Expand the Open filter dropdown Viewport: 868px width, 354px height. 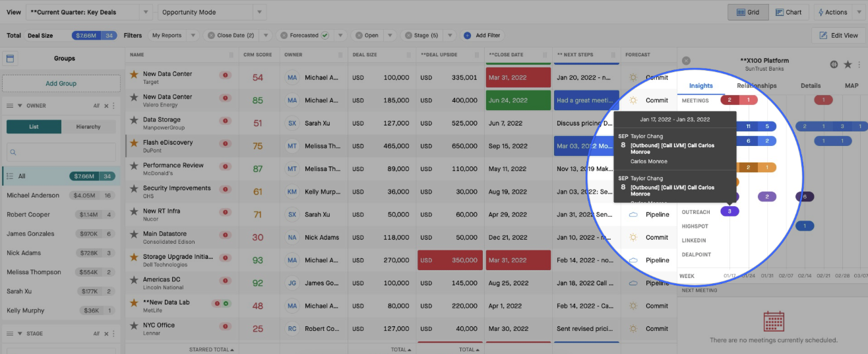coord(389,36)
